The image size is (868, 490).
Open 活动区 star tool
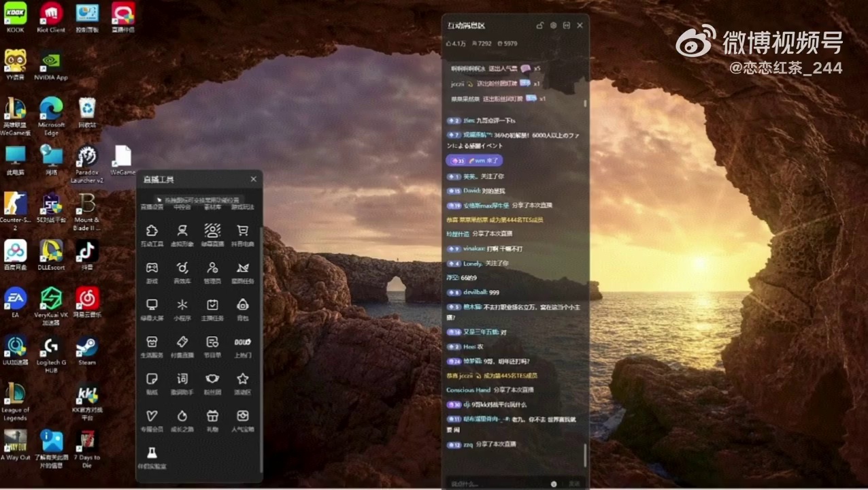[243, 383]
